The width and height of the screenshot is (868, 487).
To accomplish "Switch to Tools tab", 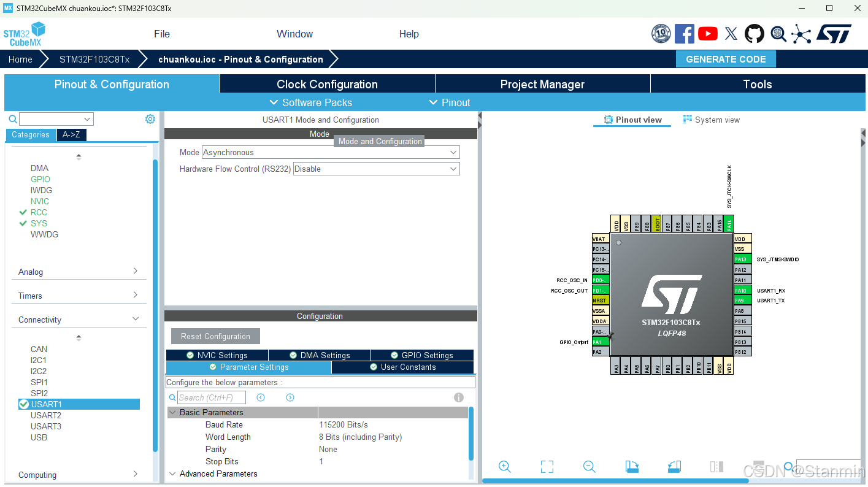I will click(758, 84).
